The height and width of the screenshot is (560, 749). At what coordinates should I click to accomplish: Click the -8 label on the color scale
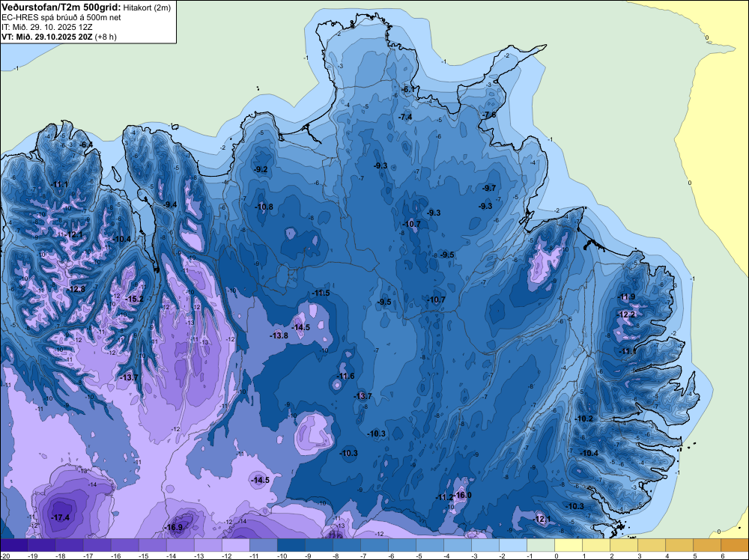click(337, 556)
